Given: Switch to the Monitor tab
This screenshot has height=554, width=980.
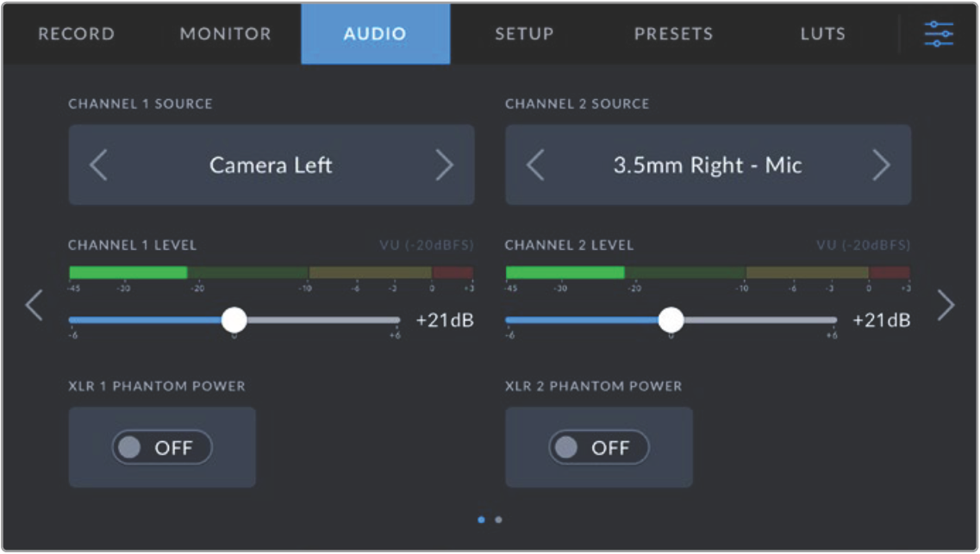Looking at the screenshot, I should click(225, 34).
